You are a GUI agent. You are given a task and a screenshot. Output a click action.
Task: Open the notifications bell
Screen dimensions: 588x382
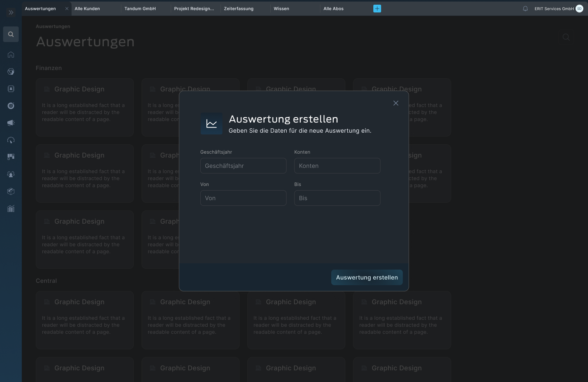coord(525,9)
